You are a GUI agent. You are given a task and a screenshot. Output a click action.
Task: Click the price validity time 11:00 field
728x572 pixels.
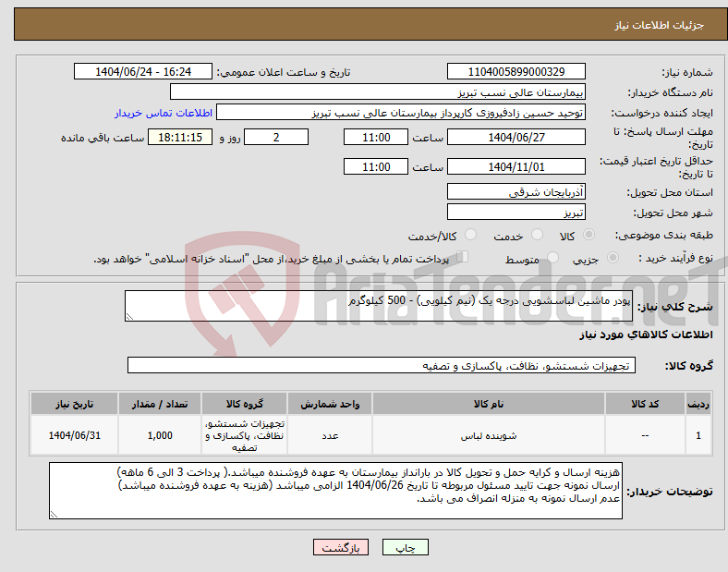[376, 166]
